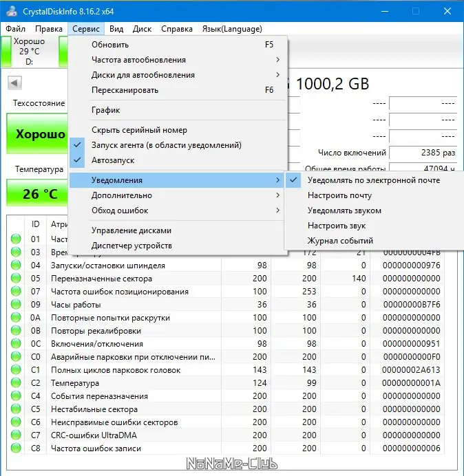
Task: Open 'График' from the menu
Action: coord(178,110)
